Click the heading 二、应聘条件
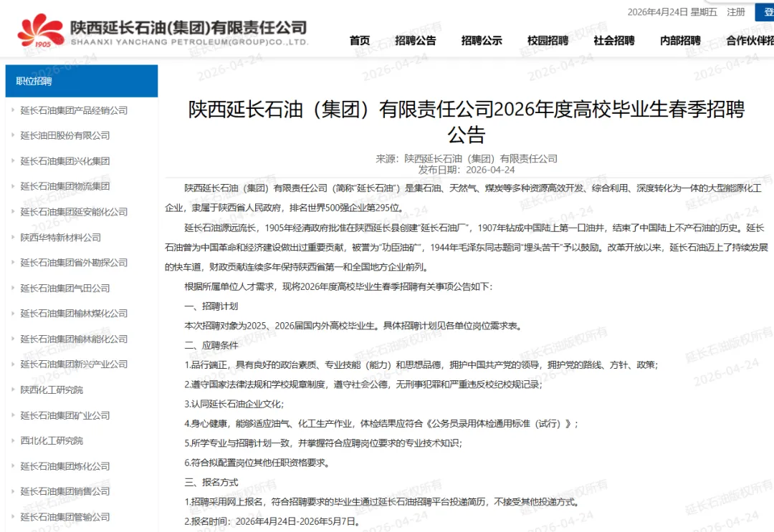The width and height of the screenshot is (774, 532). click(211, 346)
